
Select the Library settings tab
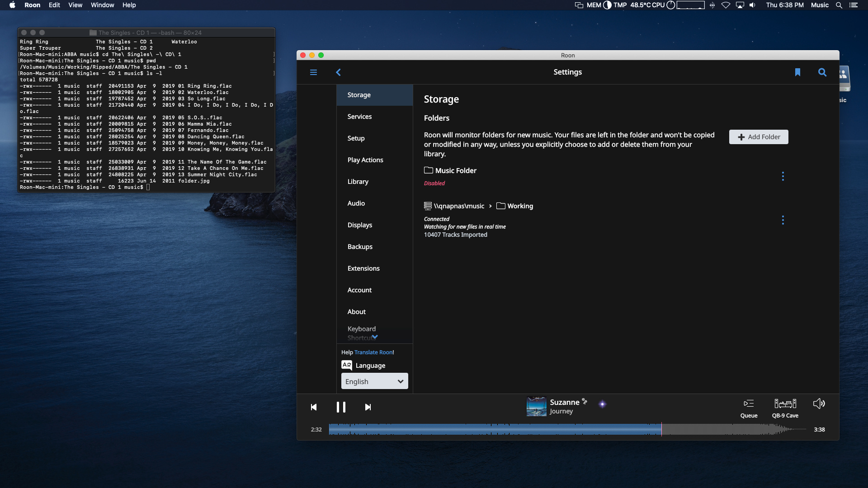pos(375,182)
